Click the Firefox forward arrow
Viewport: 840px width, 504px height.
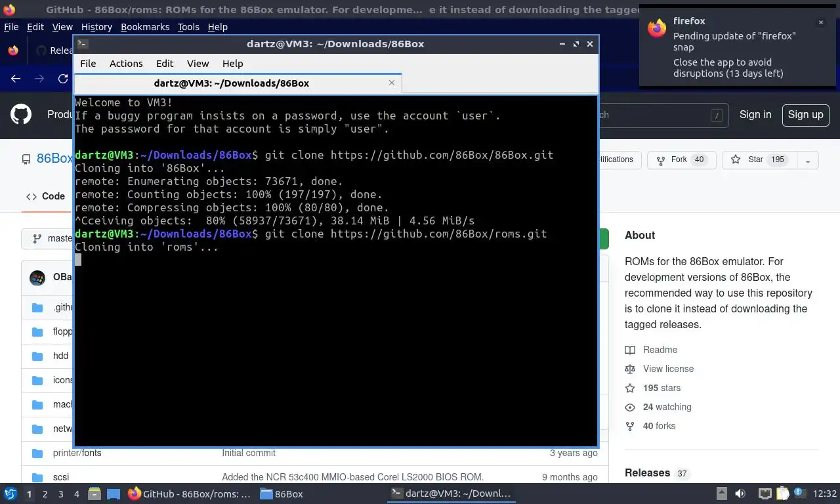click(x=39, y=78)
